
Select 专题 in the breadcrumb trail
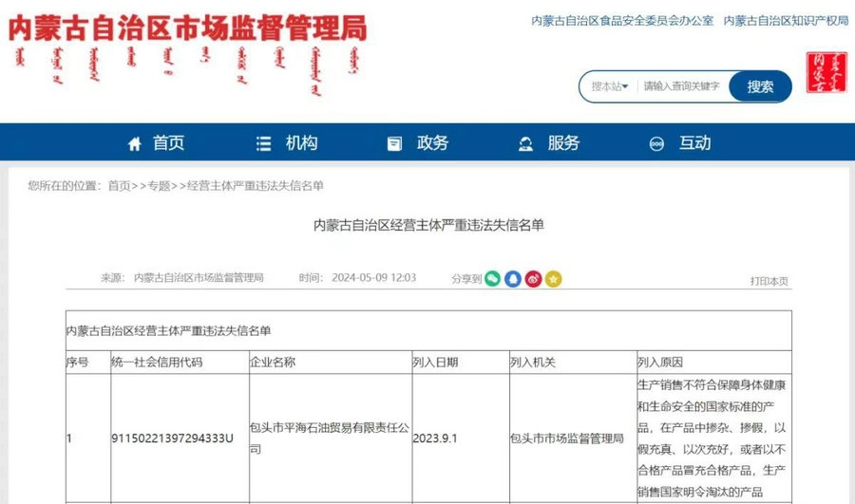(159, 186)
